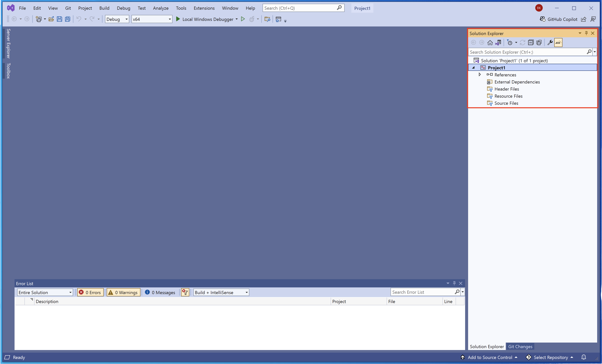Image resolution: width=602 pixels, height=364 pixels.
Task: Click Solution Explorer Home icon
Action: [x=490, y=42]
